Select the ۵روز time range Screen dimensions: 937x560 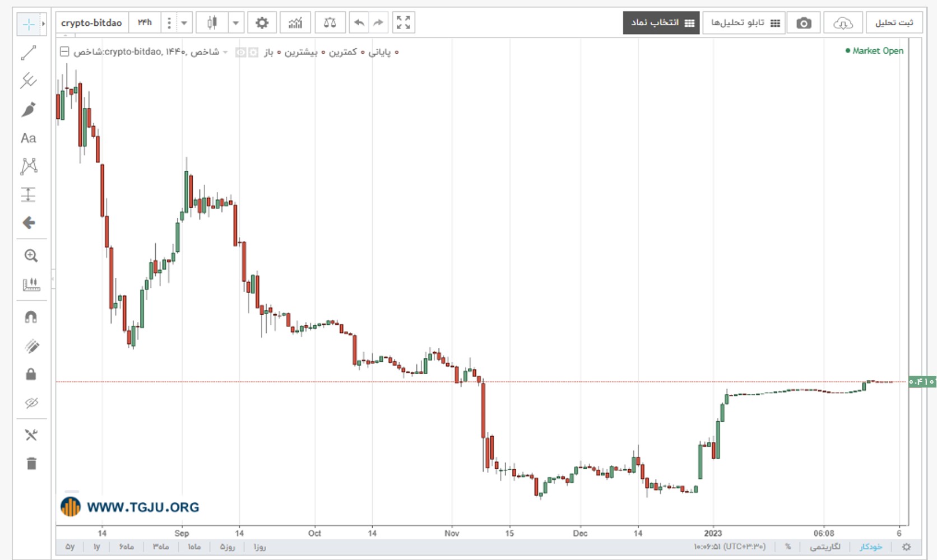227,547
